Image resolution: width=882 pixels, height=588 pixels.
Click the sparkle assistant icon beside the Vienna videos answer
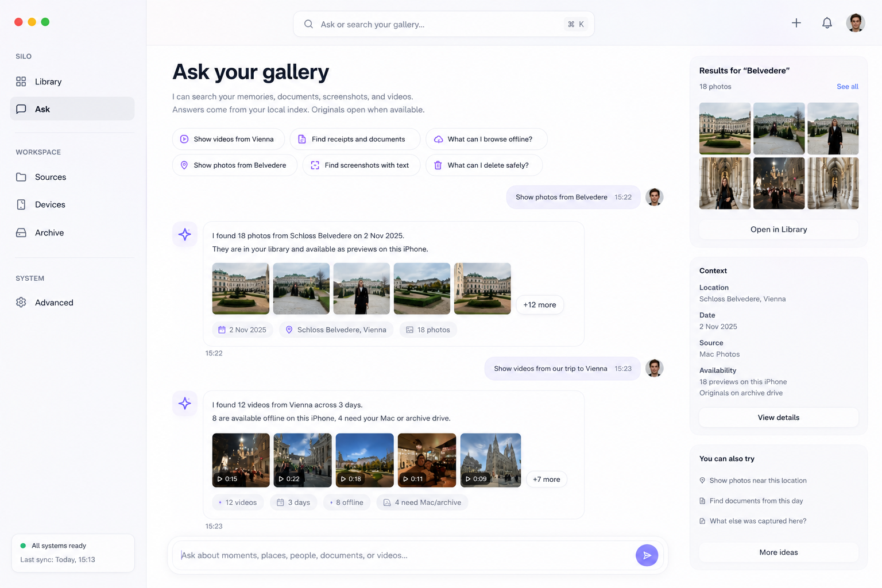185,403
